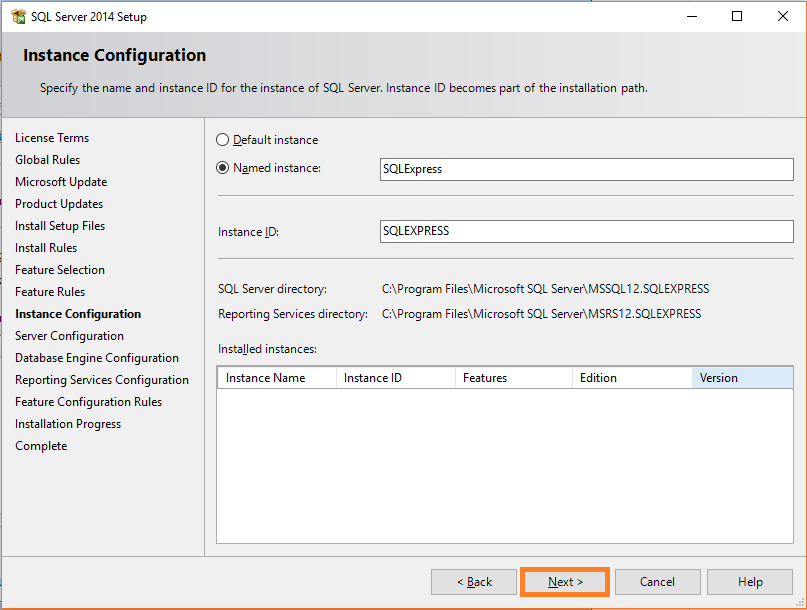Select the Default instance radio button
The image size is (807, 610).
point(222,140)
